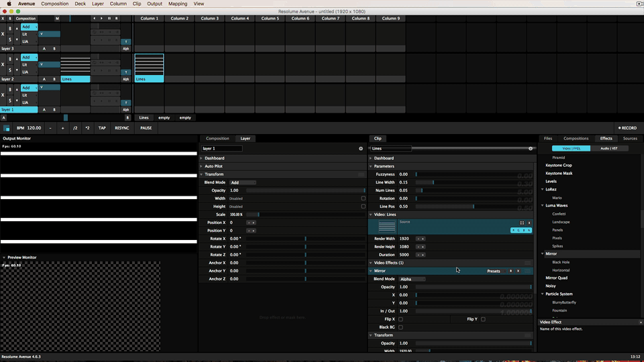Toggle the composition bypass B button
The width and height of the screenshot is (644, 362).
point(10,19)
